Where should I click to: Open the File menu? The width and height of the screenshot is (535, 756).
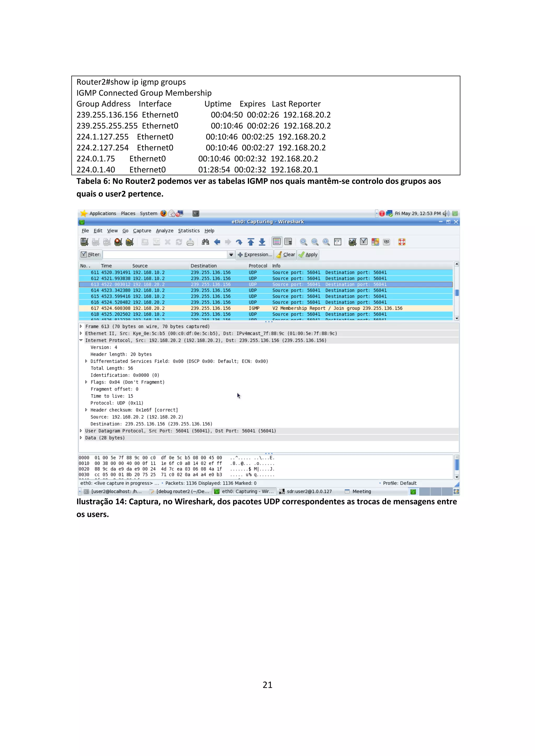[85, 231]
